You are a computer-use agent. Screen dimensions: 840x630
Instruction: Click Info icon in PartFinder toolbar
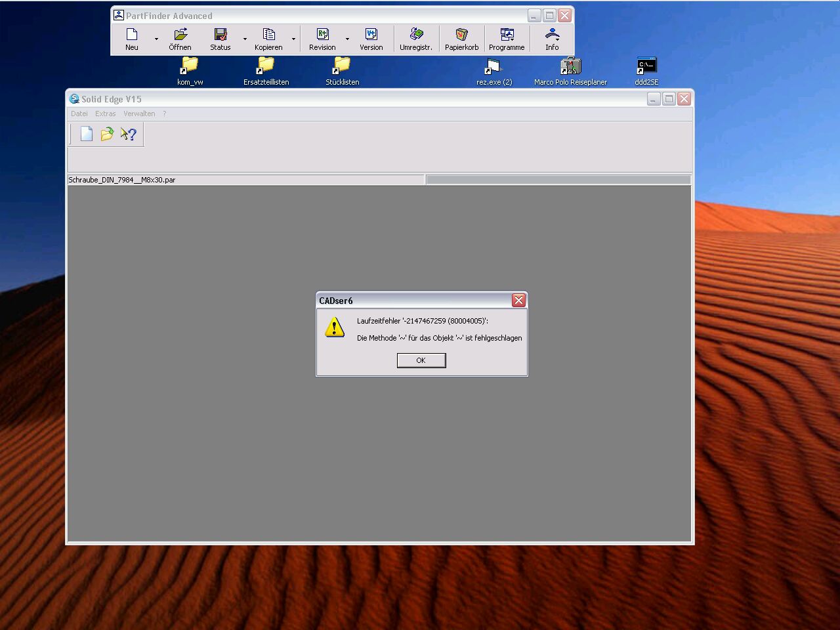coord(553,39)
